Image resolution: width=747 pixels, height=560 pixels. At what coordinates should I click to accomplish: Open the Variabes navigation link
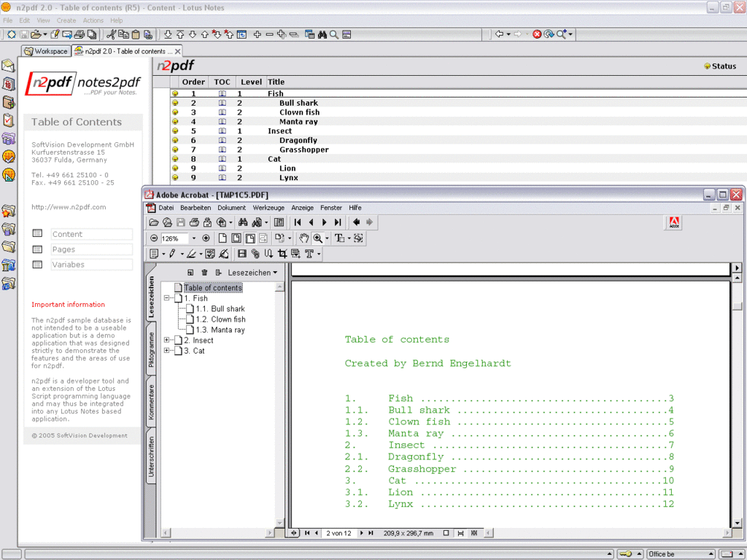(x=91, y=264)
